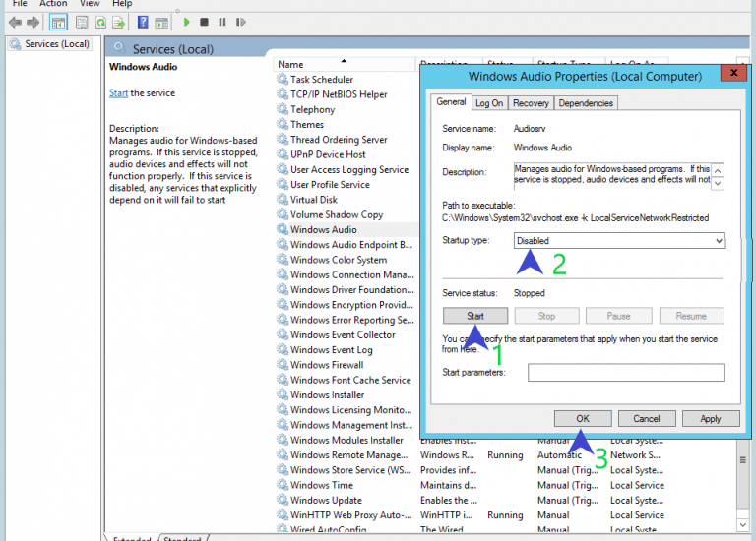Image resolution: width=756 pixels, height=541 pixels.
Task: Select the TCP/IP NetBIOS Helper service
Action: (339, 94)
